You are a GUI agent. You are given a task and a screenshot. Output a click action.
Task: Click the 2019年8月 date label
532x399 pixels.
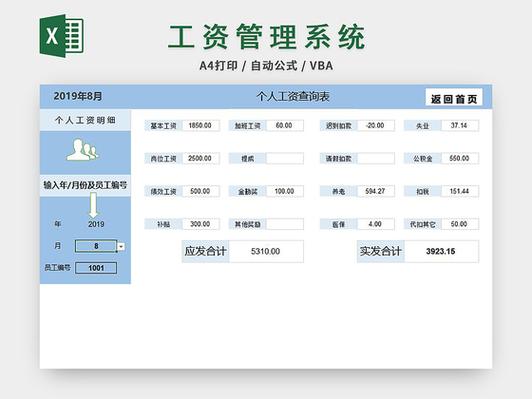[78, 96]
